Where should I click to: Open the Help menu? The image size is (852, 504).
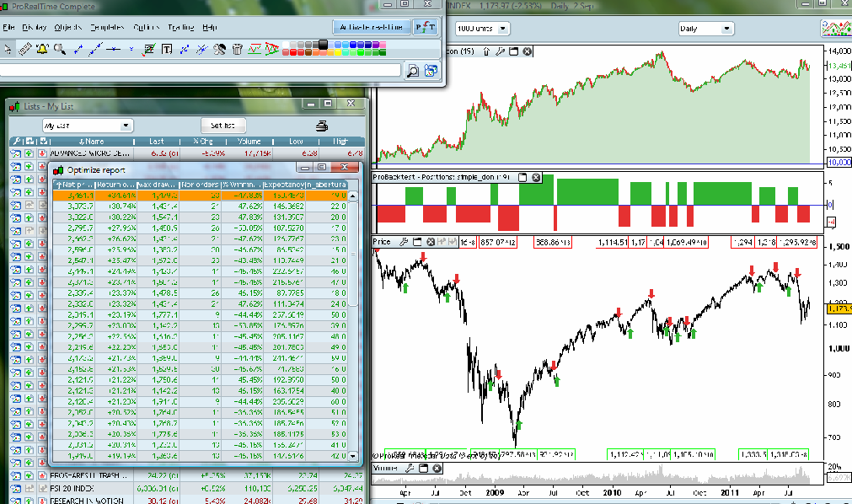[210, 27]
